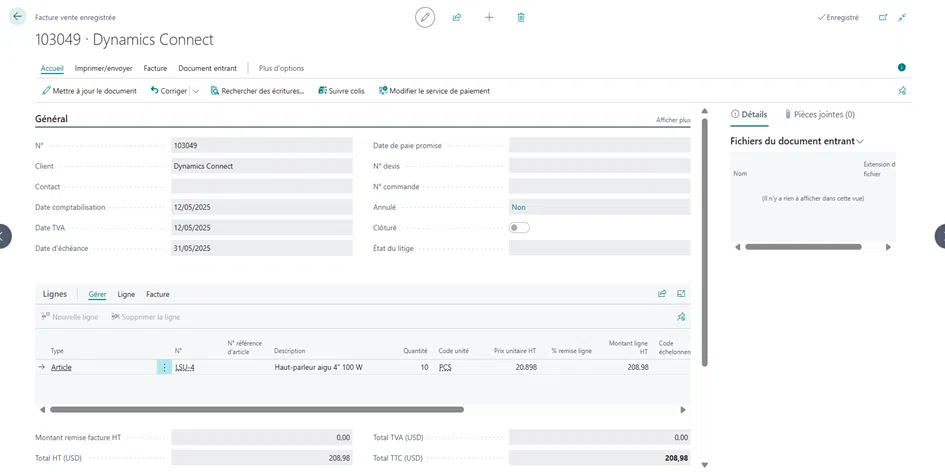
Task: Click the plus icon for new document
Action: coord(489,17)
